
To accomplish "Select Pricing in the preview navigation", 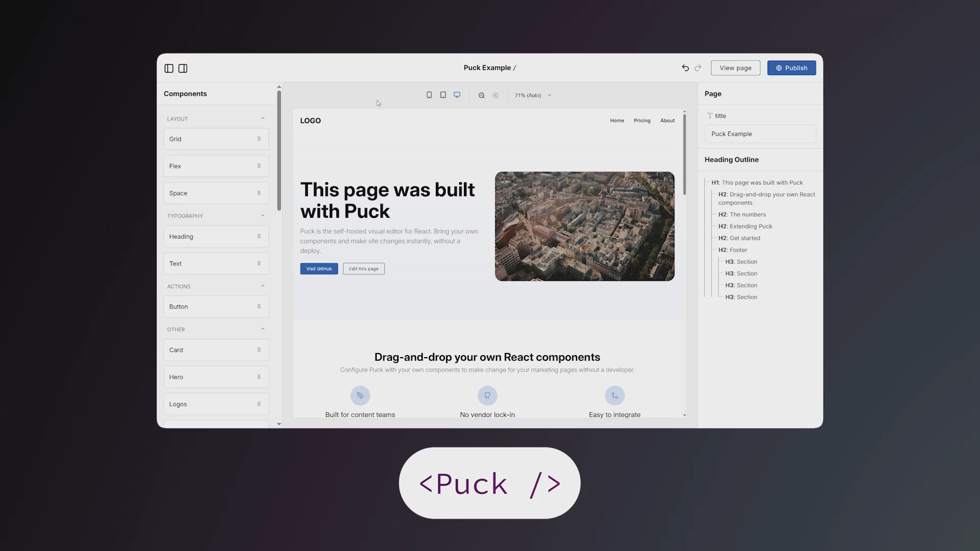I will tap(642, 120).
